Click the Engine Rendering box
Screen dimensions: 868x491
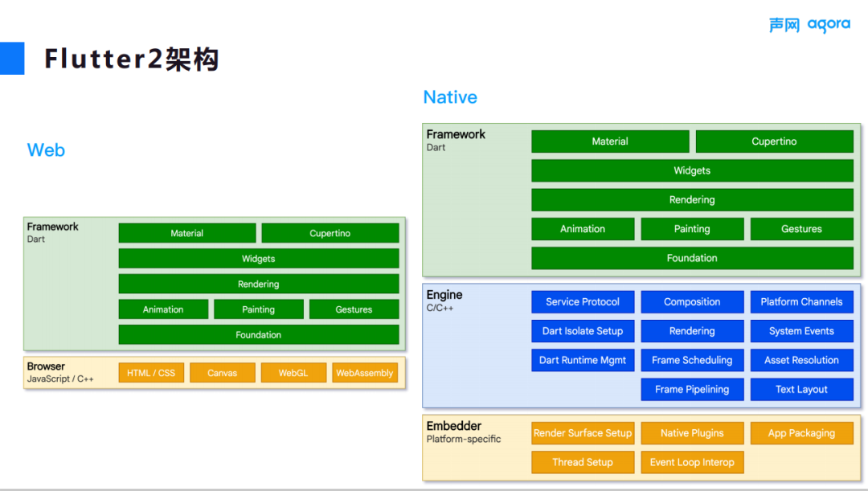coord(692,331)
